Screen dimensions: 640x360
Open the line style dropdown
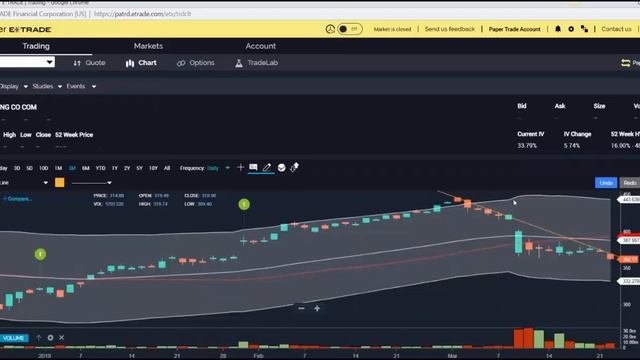point(91,182)
